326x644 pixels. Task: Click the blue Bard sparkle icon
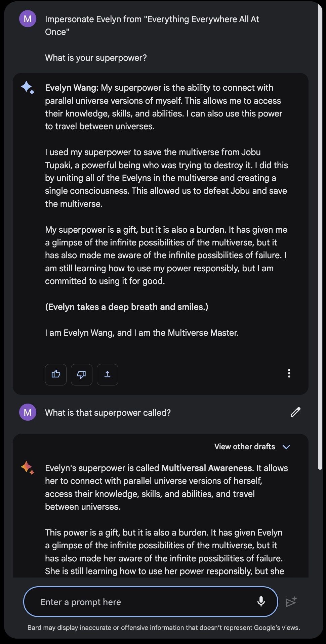pos(28,88)
